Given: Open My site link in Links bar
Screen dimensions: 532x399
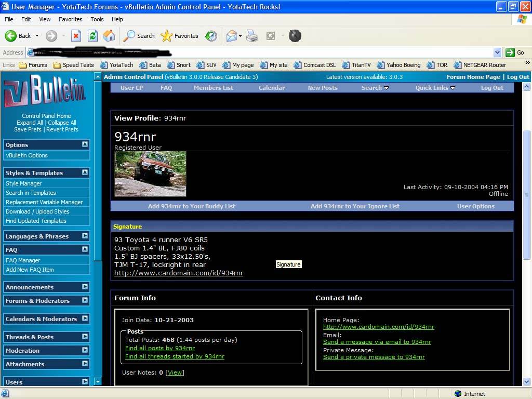Looking at the screenshot, I should click(x=274, y=65).
